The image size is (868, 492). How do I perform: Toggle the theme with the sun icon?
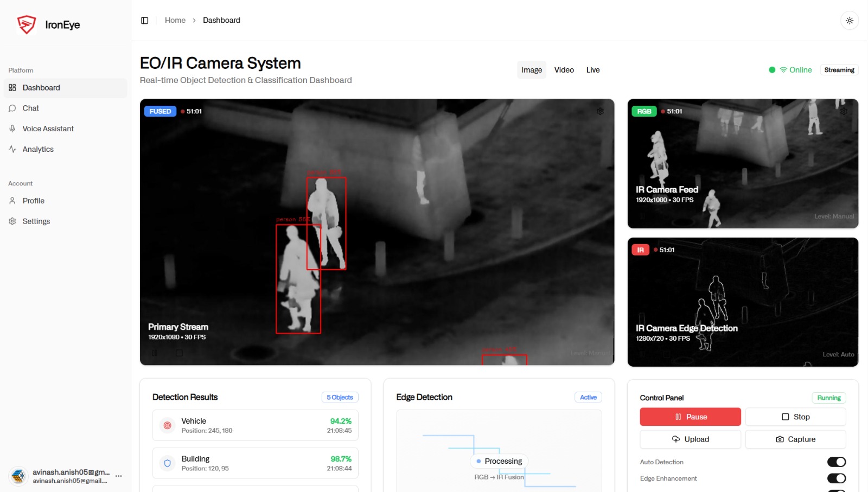point(850,20)
